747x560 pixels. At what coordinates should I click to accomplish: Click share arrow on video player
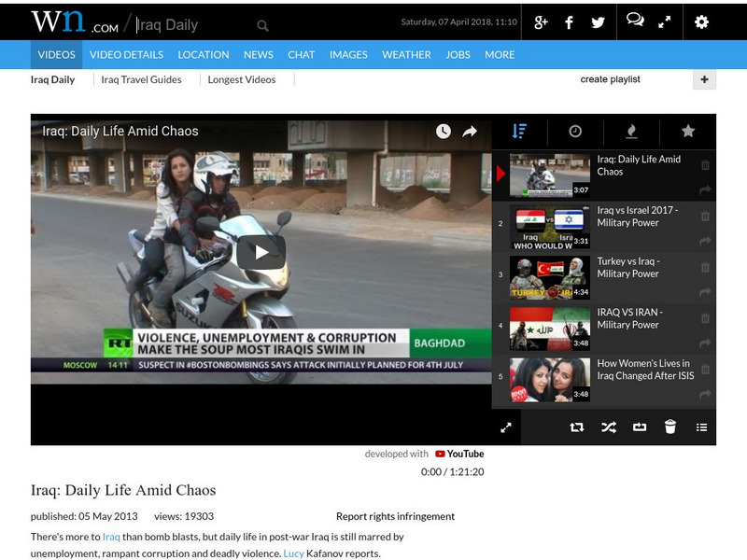click(470, 132)
